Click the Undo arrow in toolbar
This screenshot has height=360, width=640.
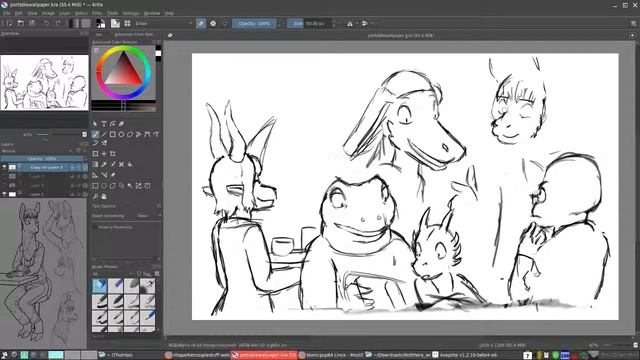coord(47,24)
